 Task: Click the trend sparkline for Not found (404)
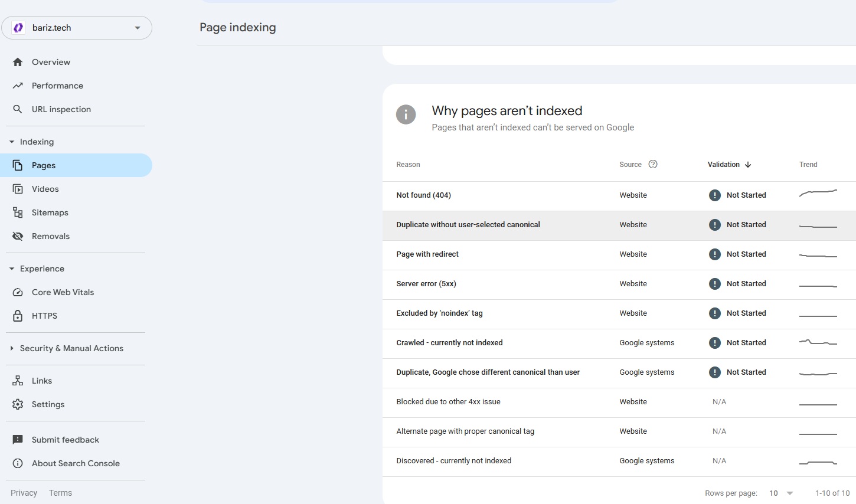click(818, 193)
